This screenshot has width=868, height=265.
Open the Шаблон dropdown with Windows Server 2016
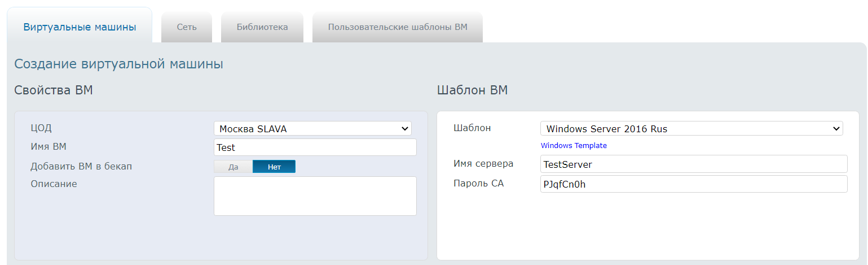(x=691, y=129)
